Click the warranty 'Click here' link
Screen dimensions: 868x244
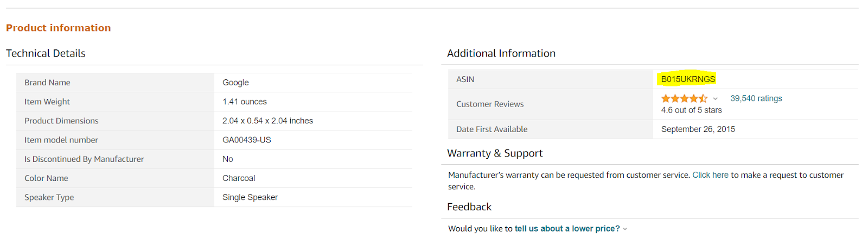point(710,175)
